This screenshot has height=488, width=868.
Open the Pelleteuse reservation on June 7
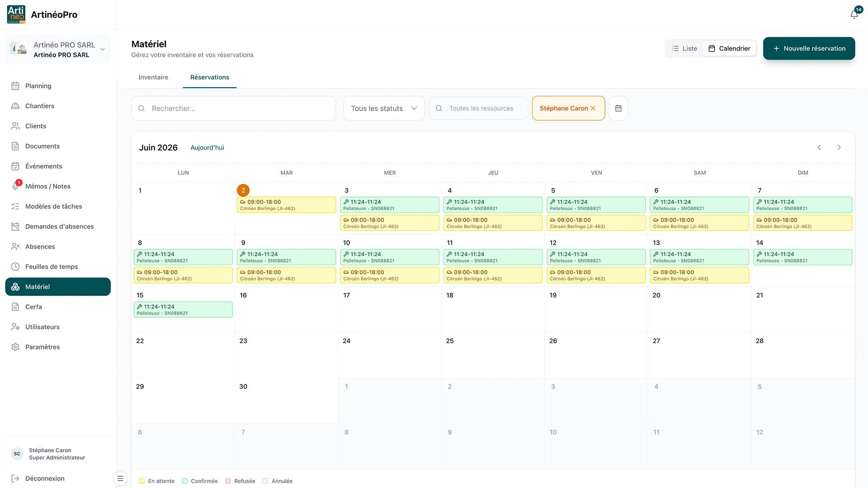click(x=803, y=205)
